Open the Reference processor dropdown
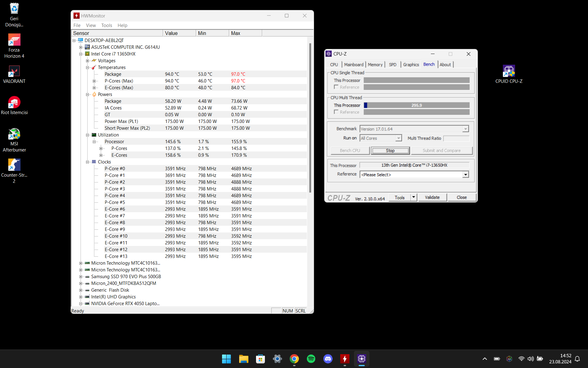The width and height of the screenshot is (588, 368). (x=466, y=174)
